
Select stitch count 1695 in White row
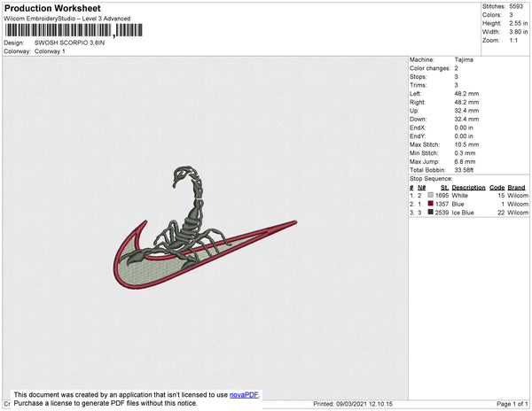[442, 196]
